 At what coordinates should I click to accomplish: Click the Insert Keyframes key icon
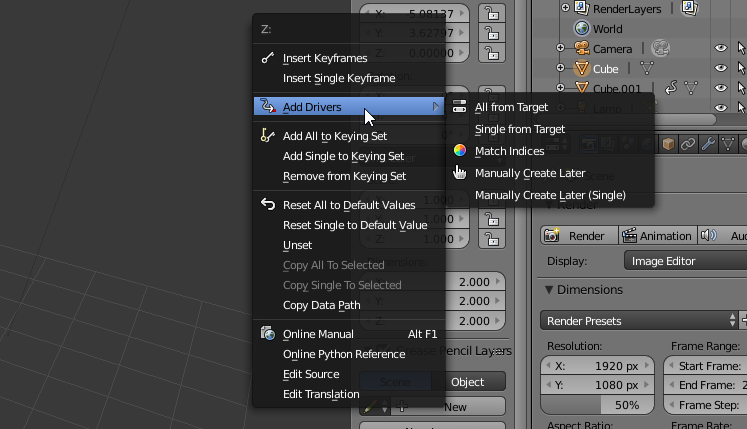pyautogui.click(x=268, y=58)
